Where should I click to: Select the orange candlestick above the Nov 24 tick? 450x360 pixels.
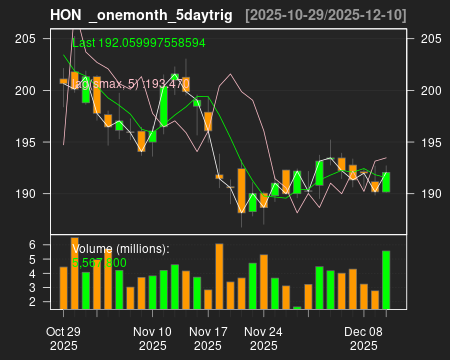264,200
